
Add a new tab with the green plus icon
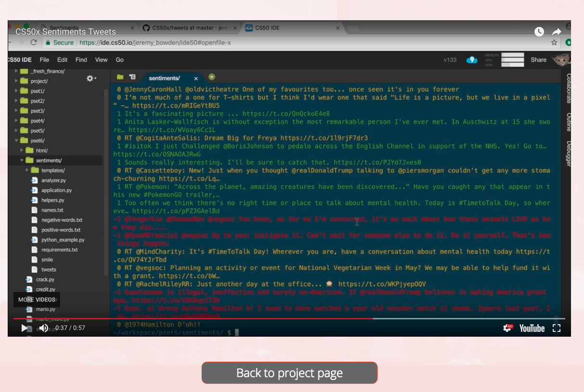212,77
